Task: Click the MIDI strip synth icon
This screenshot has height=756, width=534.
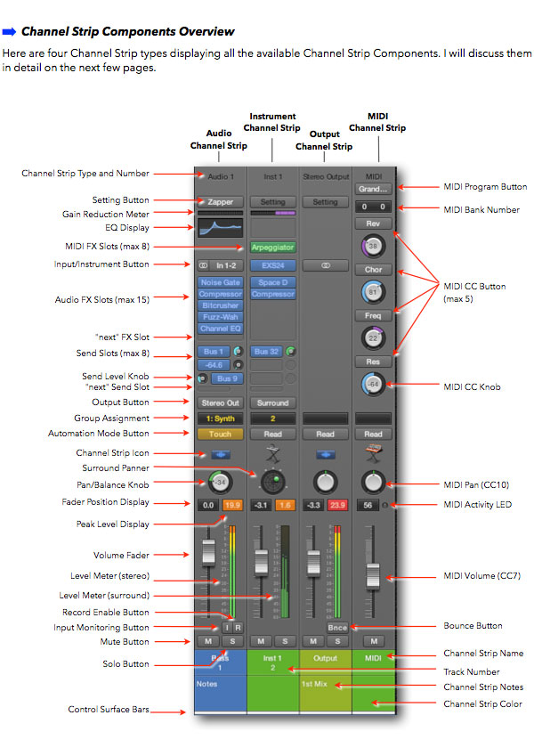Action: click(374, 453)
